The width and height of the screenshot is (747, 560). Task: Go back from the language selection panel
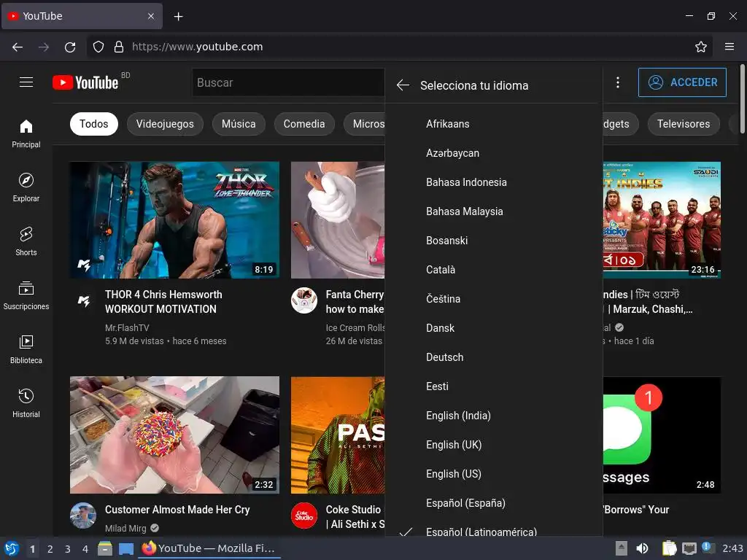point(403,85)
